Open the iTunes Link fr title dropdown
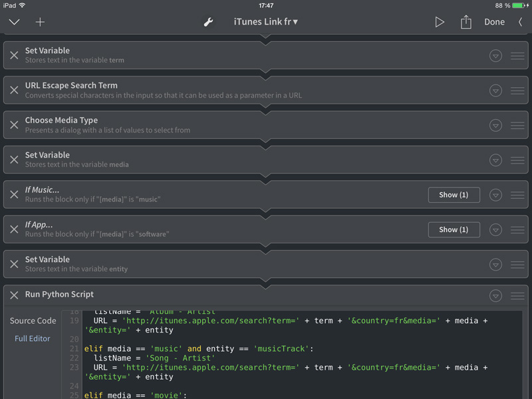This screenshot has width=532, height=399. click(x=265, y=22)
